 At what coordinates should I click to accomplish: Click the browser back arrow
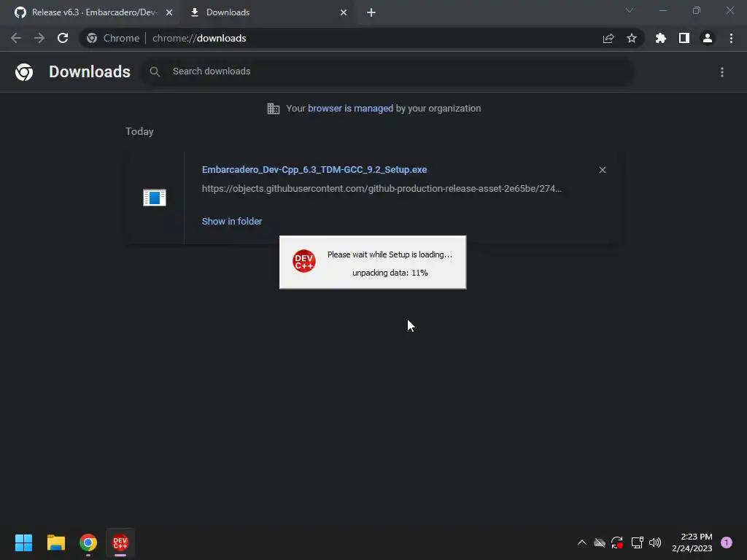pyautogui.click(x=16, y=38)
